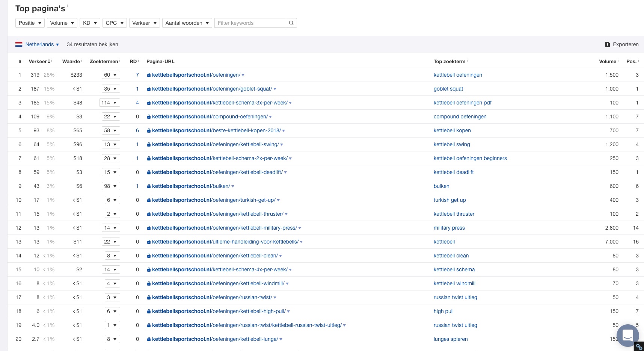Expand the 60 keywords dropdown in row 1
Screen dimensions: 644x351
coord(111,75)
